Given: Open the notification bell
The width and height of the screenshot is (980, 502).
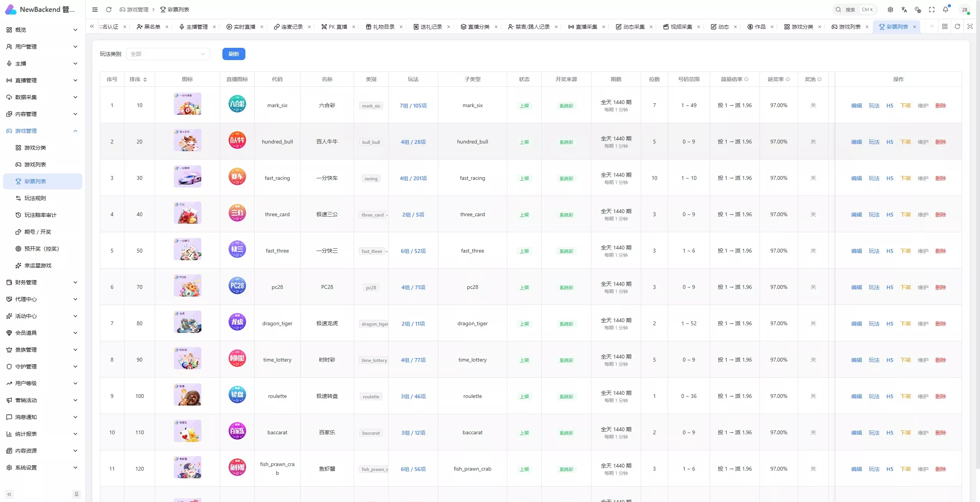Looking at the screenshot, I should pyautogui.click(x=946, y=10).
